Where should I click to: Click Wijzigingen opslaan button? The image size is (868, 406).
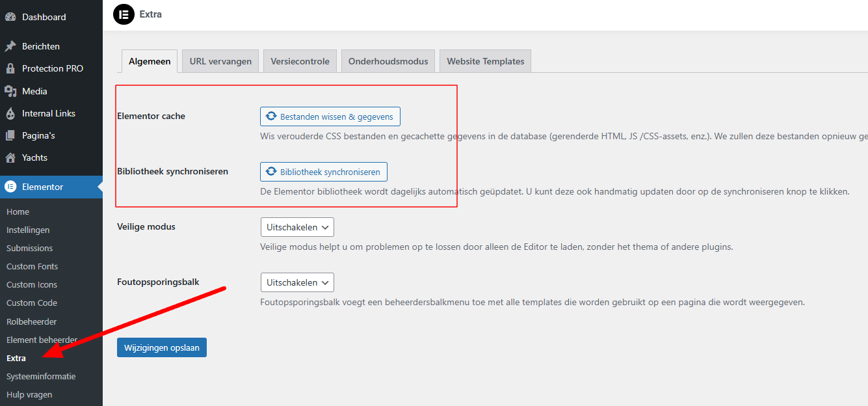[x=162, y=347]
